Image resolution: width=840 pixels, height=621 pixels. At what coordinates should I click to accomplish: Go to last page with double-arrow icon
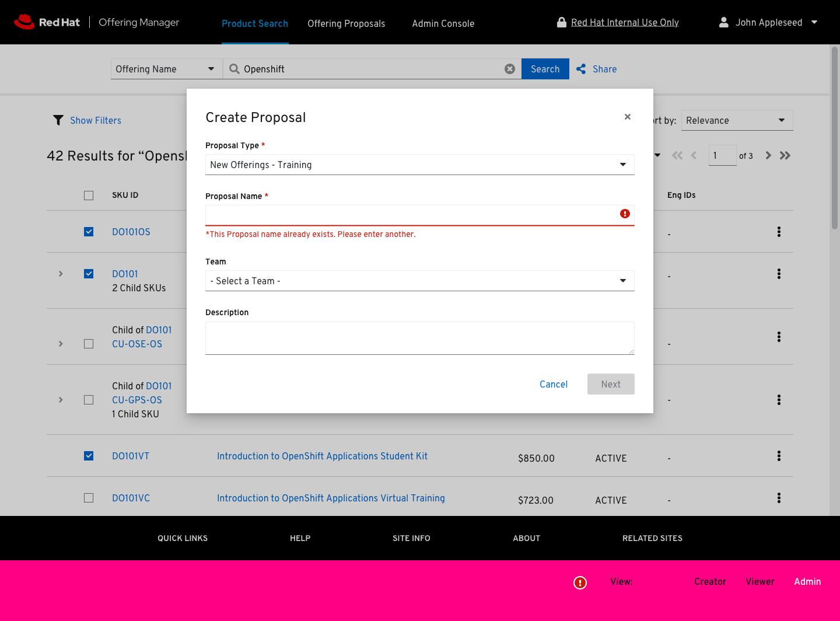785,155
